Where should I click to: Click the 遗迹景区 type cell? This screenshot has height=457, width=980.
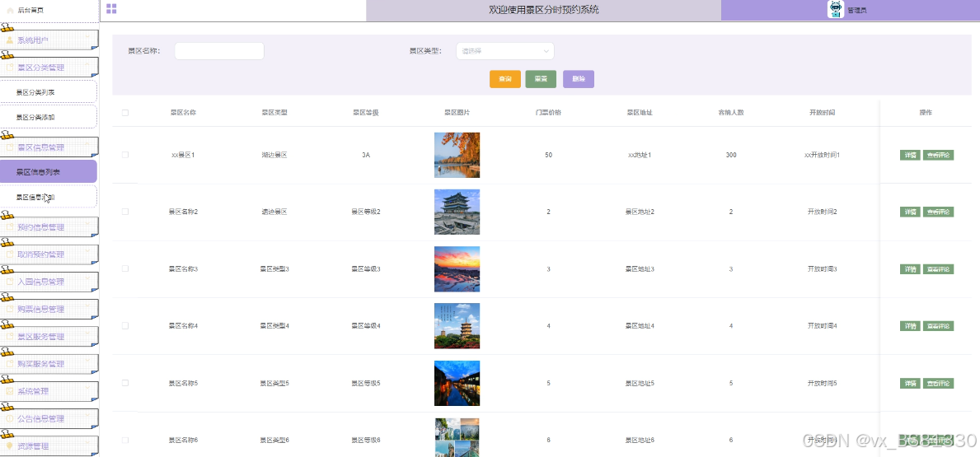click(x=274, y=212)
